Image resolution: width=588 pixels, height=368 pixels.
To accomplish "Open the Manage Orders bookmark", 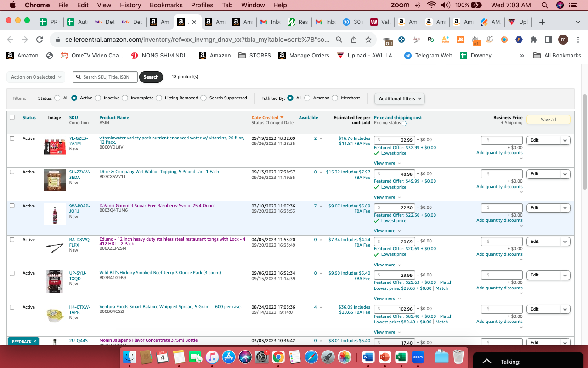I will pyautogui.click(x=304, y=56).
